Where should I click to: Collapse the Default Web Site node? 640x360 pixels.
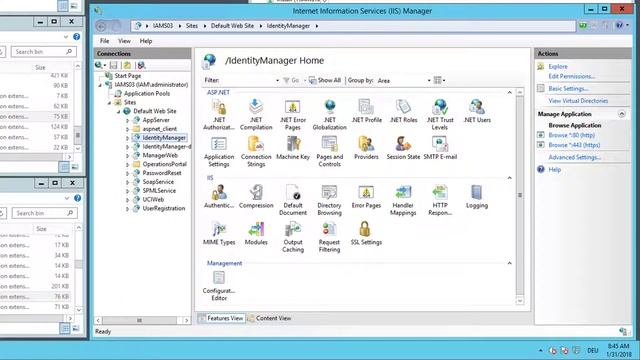pyautogui.click(x=118, y=111)
